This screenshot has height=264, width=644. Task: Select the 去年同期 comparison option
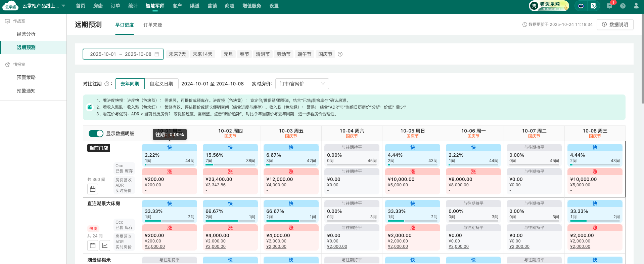click(x=130, y=84)
